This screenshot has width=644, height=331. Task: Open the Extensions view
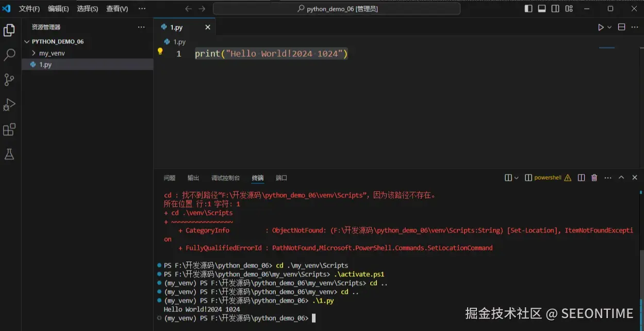tap(9, 130)
